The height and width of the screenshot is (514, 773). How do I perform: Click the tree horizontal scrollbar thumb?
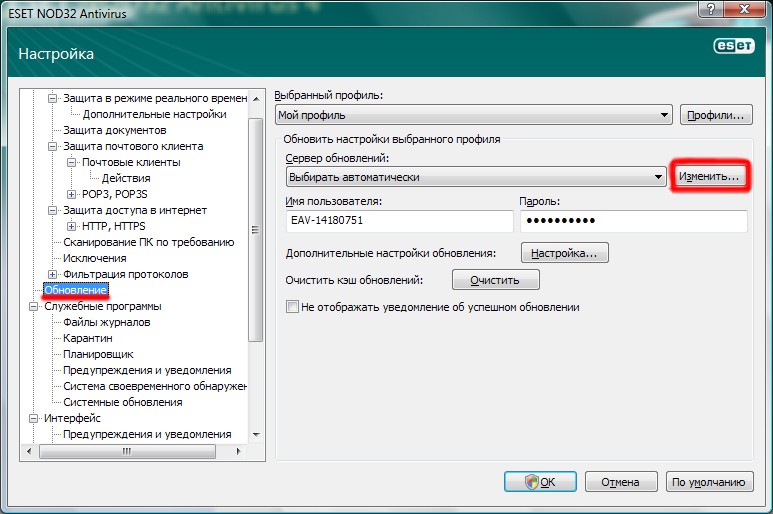coord(127,451)
